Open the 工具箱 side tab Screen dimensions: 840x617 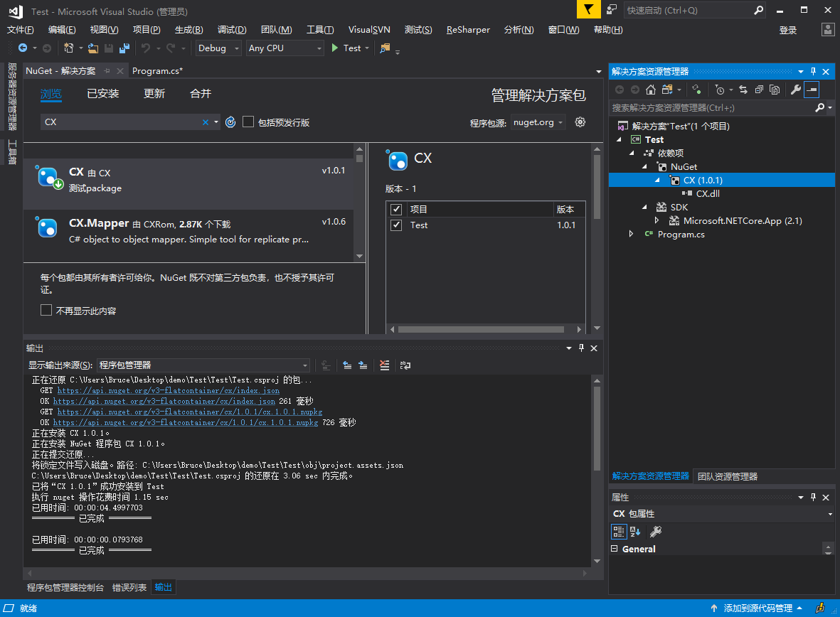[x=12, y=152]
